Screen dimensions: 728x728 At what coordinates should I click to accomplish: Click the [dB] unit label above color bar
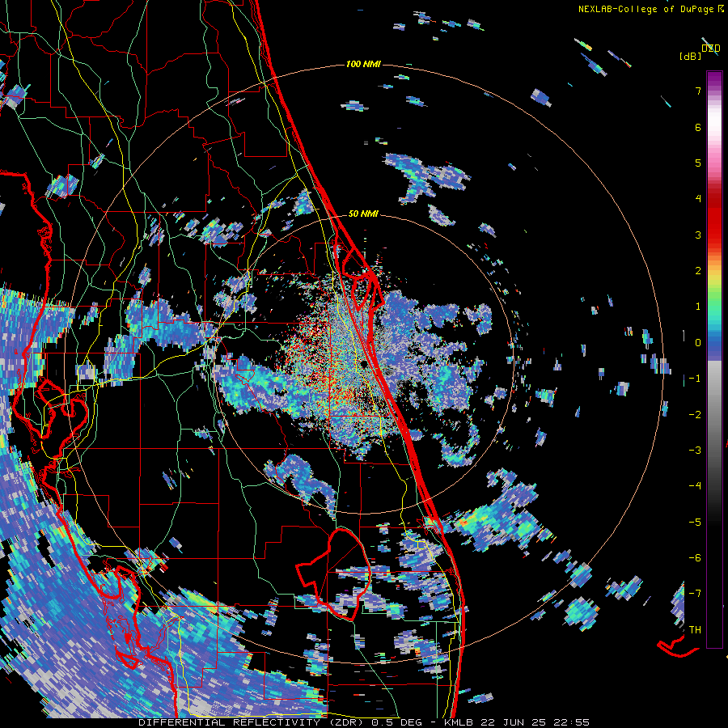point(690,56)
